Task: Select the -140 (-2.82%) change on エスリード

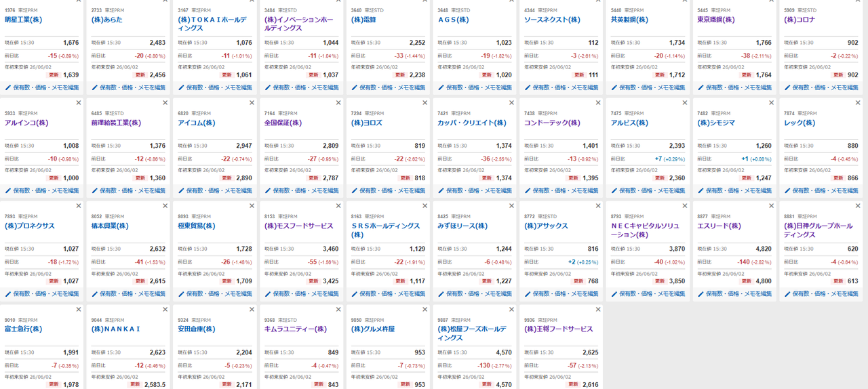Action: coord(755,262)
